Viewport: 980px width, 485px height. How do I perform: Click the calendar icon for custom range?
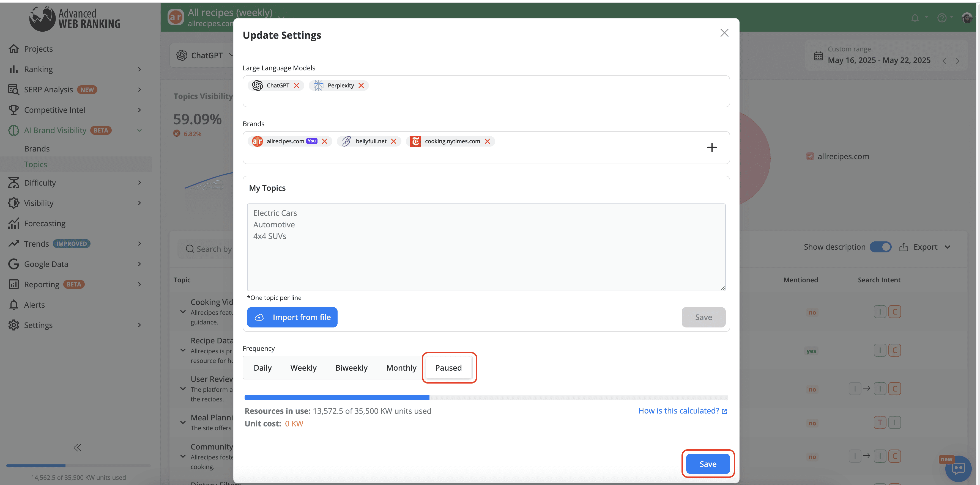pos(818,56)
